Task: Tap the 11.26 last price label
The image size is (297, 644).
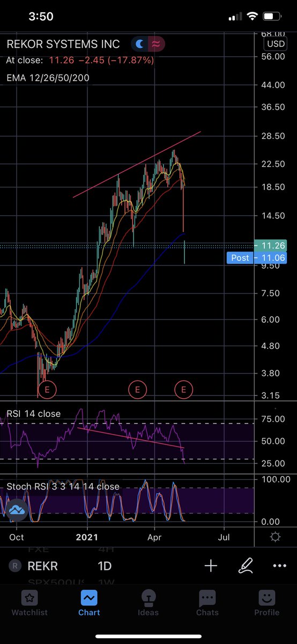Action: click(x=271, y=245)
